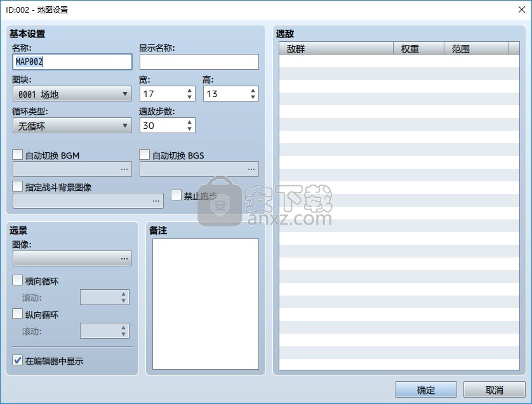Enable the 横向循环 checkbox
Screen dimensions: 532x404
tap(17, 280)
